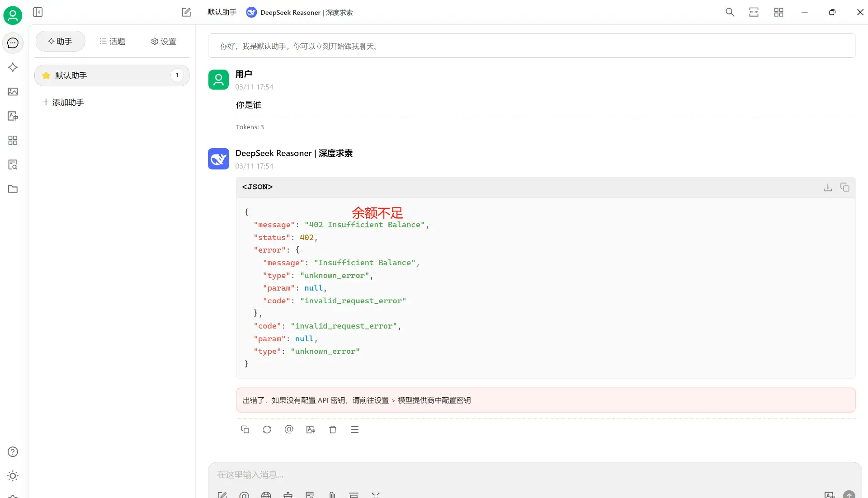Viewport: 868px width, 498px height.
Task: Create a new topic with pencil icon
Action: (x=186, y=12)
